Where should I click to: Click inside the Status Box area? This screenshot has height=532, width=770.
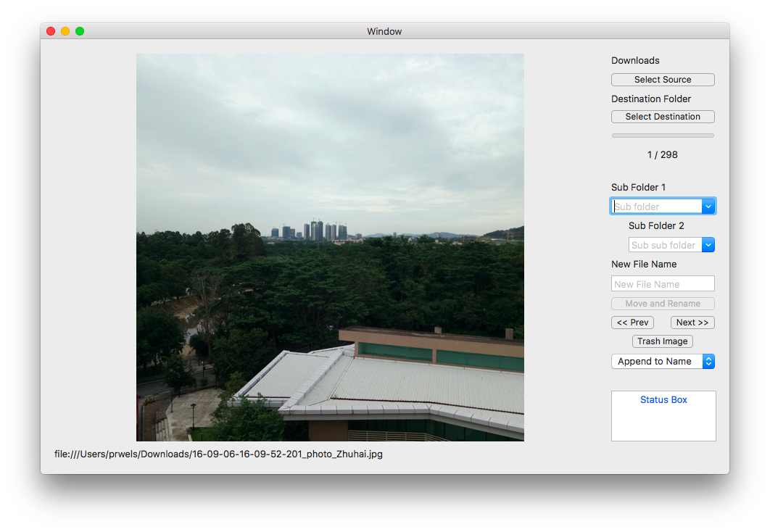663,420
